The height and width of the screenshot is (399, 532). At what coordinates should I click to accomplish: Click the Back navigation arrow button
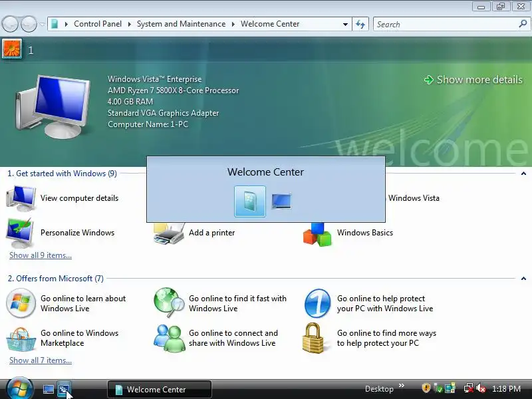coord(10,24)
